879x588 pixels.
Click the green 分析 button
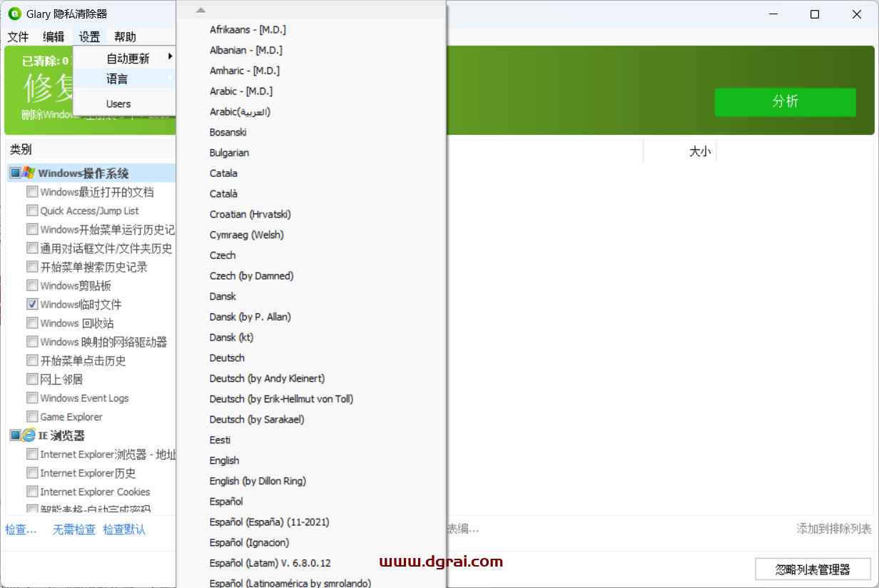[785, 102]
